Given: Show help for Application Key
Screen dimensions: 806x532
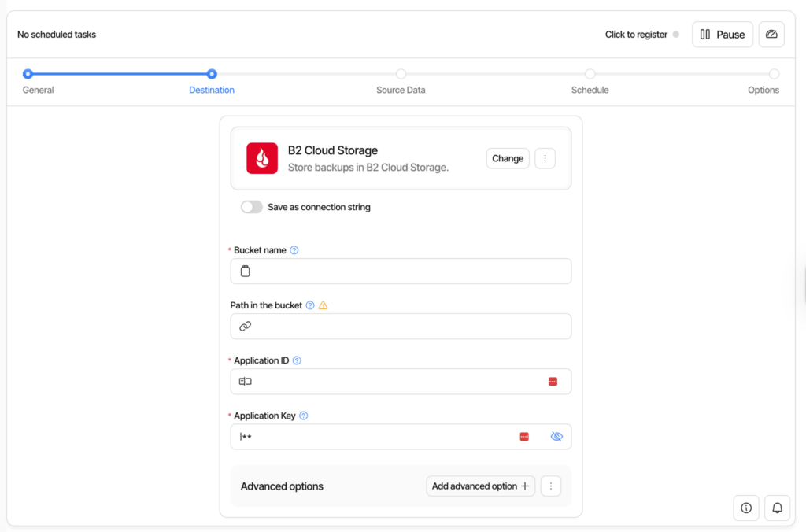Looking at the screenshot, I should tap(303, 416).
